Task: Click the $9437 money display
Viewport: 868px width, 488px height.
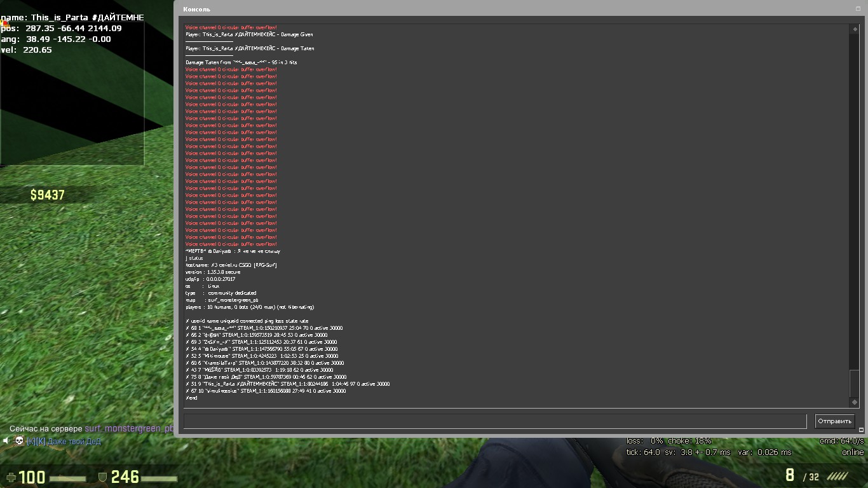Action: coord(47,195)
